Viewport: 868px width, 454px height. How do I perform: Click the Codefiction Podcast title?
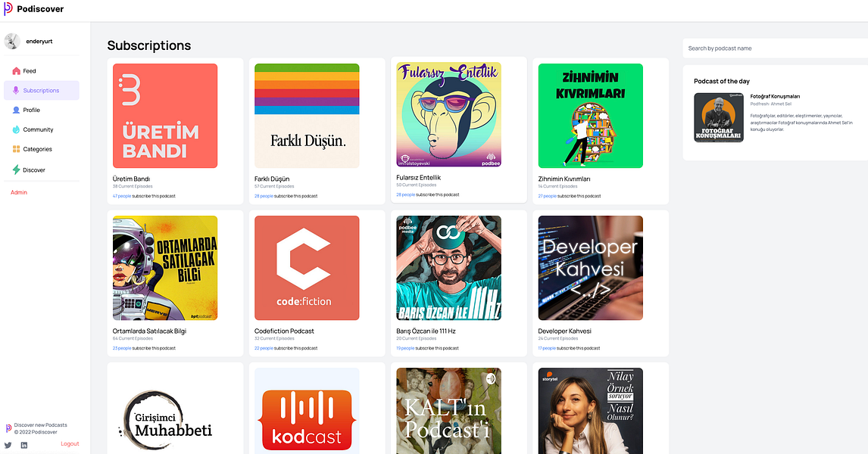pos(284,331)
